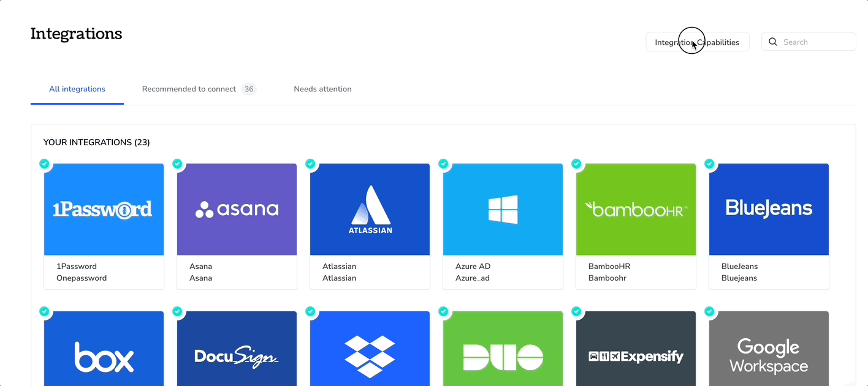Click the YOUR INTEGRATIONS (23) heading
The width and height of the screenshot is (868, 386).
click(97, 142)
